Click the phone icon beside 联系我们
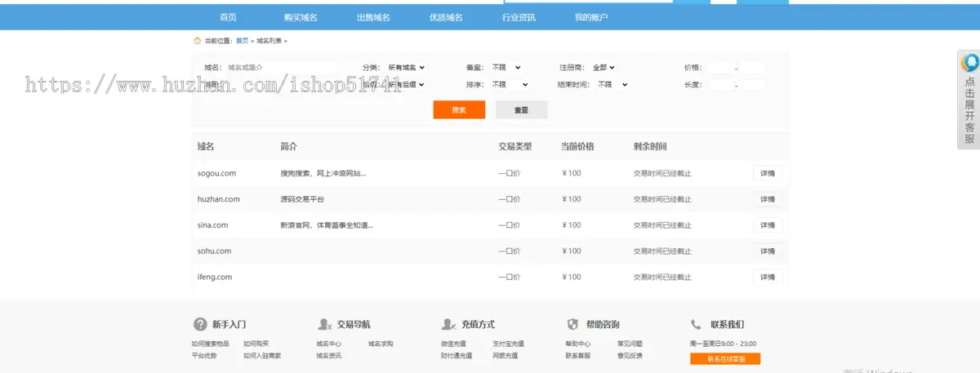This screenshot has height=373, width=980. pyautogui.click(x=697, y=324)
